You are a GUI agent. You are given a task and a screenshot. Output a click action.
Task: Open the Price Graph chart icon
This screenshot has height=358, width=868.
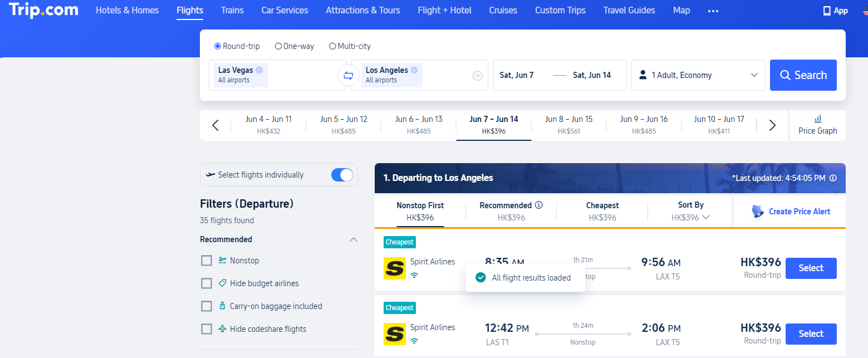(817, 119)
